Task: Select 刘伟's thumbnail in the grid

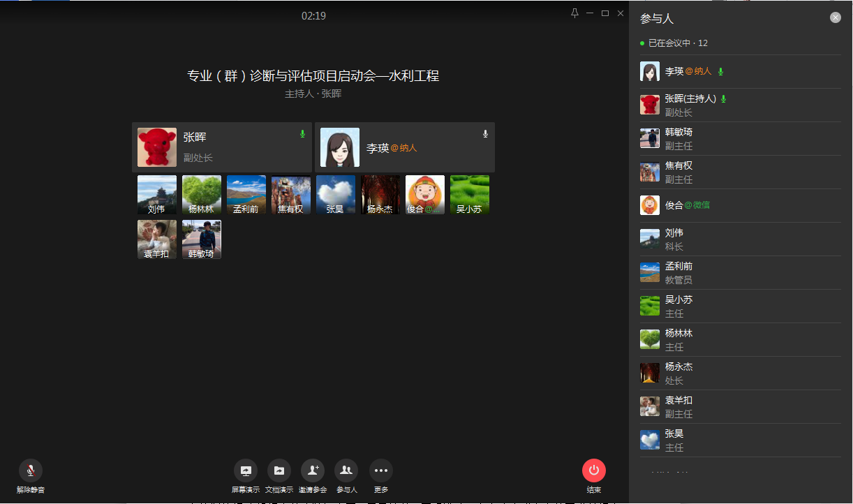Action: click(x=157, y=195)
